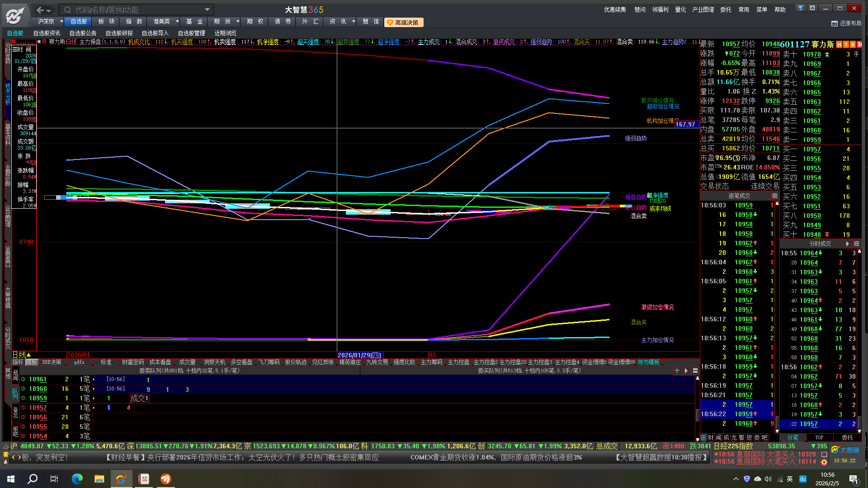Click the back navigation arrow
This screenshot has height=488, width=868.
pyautogui.click(x=40, y=10)
